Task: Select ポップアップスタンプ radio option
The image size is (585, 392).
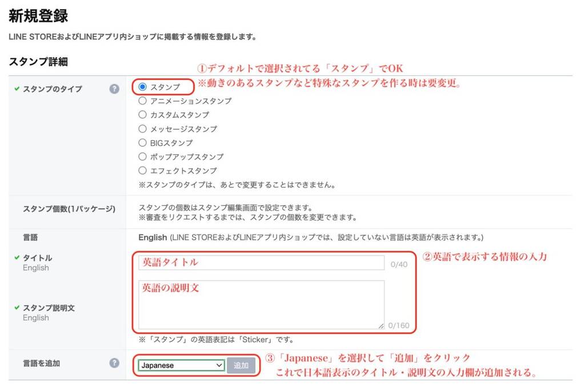Action: point(142,156)
